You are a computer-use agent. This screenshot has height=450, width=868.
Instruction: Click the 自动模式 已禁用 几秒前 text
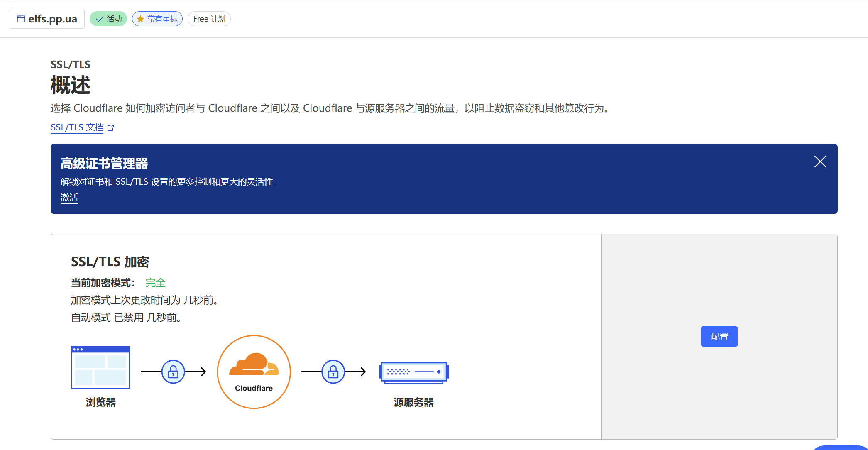pyautogui.click(x=127, y=318)
